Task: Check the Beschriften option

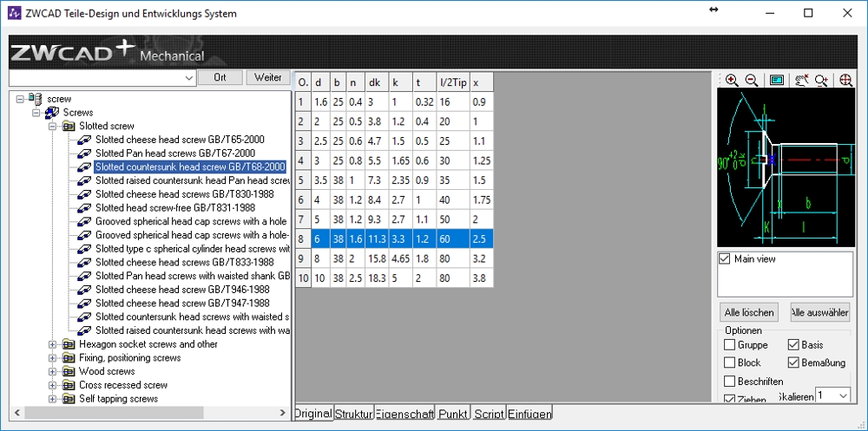Action: (x=730, y=382)
